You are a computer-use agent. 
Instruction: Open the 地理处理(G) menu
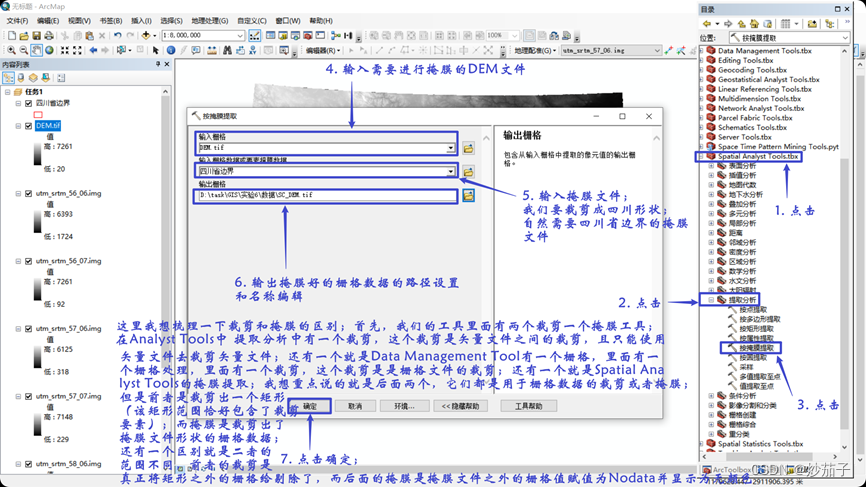[210, 21]
